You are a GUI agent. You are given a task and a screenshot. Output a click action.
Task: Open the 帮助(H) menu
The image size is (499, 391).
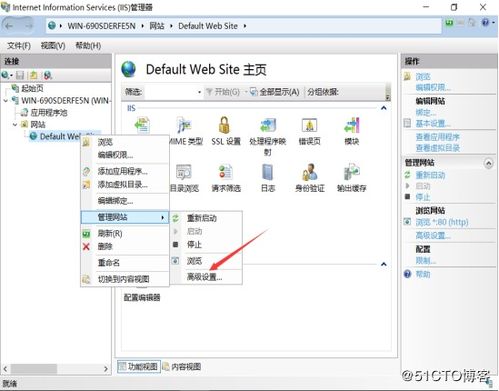[88, 45]
